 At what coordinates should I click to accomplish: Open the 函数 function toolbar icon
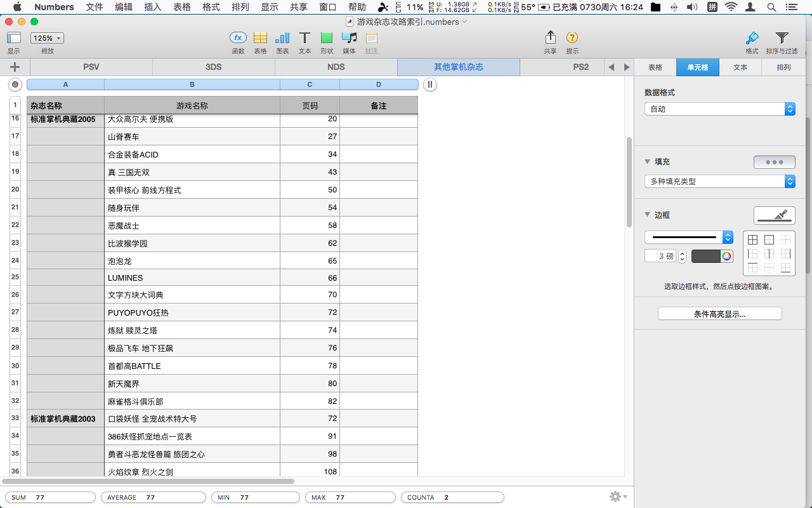click(238, 38)
